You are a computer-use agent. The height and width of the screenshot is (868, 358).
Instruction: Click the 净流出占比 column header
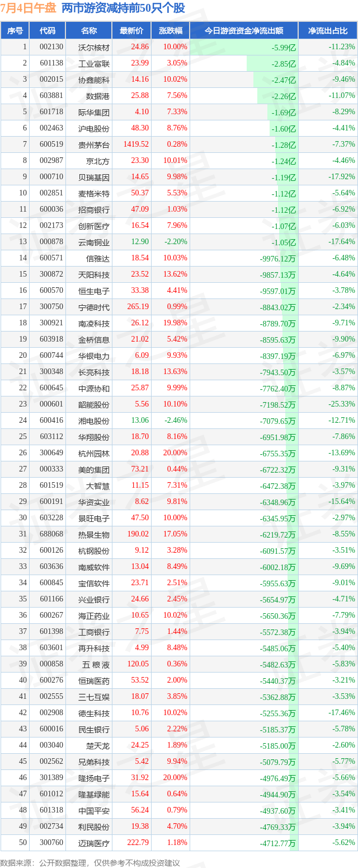[328, 31]
